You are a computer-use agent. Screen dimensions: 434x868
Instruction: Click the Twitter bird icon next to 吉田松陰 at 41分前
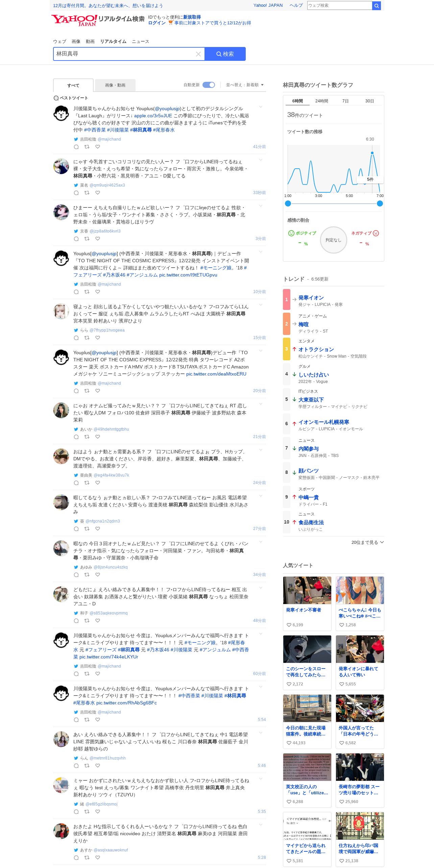pyautogui.click(x=76, y=139)
